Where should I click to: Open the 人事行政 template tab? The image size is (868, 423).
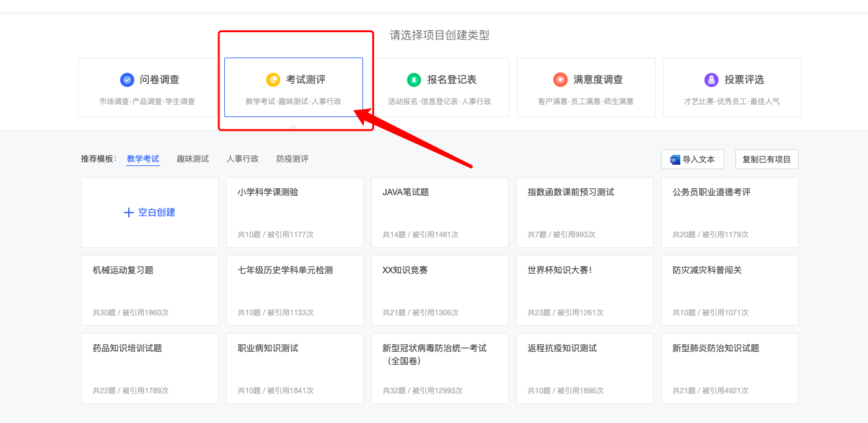tap(242, 159)
